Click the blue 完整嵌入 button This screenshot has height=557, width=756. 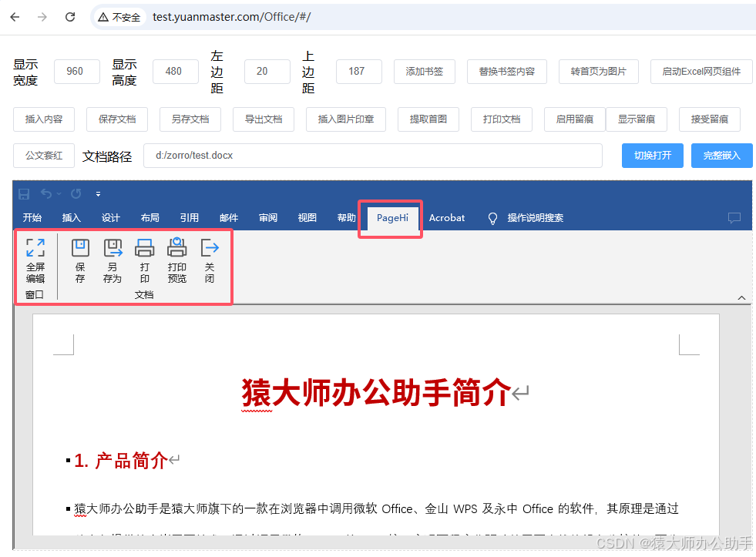tap(722, 156)
